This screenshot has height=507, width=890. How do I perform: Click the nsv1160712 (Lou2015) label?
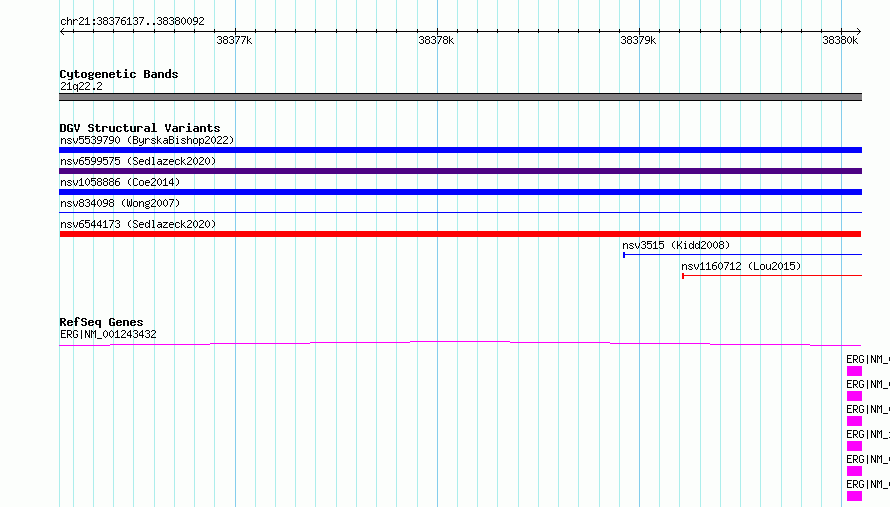[741, 266]
